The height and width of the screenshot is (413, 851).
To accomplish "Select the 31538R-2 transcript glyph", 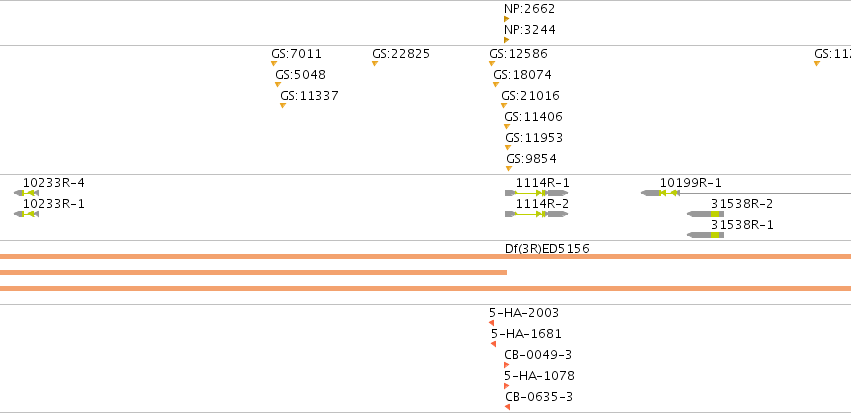I will tap(706, 214).
